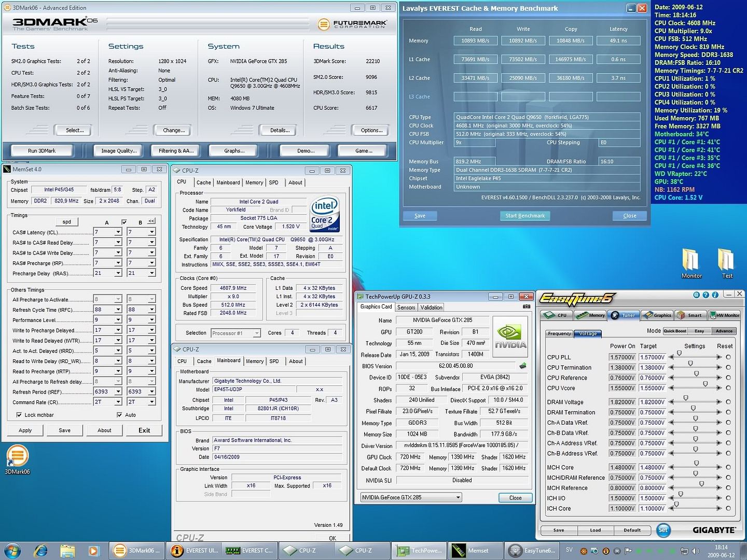747x560 pixels.
Task: Select CPU PLL reset radio button
Action: click(x=728, y=357)
